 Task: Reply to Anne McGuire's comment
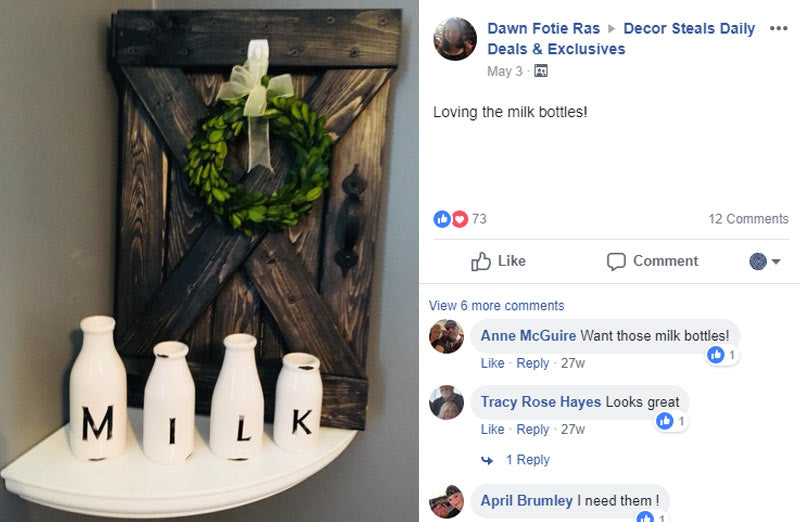click(533, 363)
